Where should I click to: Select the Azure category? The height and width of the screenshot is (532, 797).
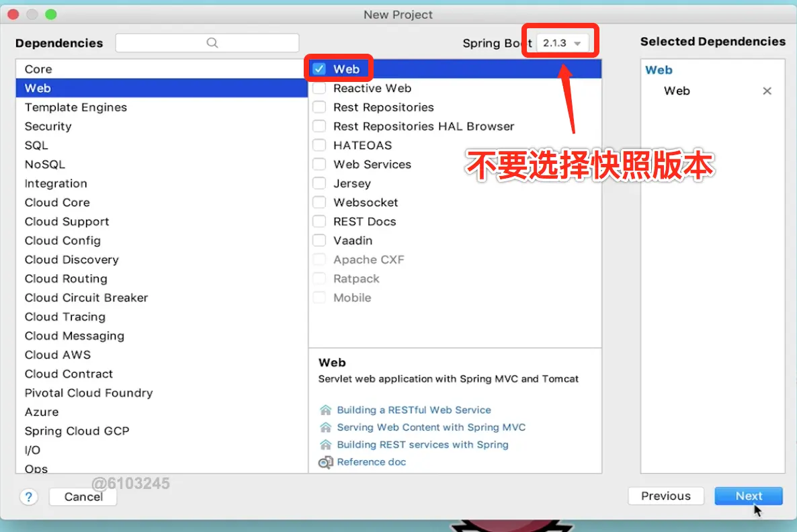(x=162, y=412)
